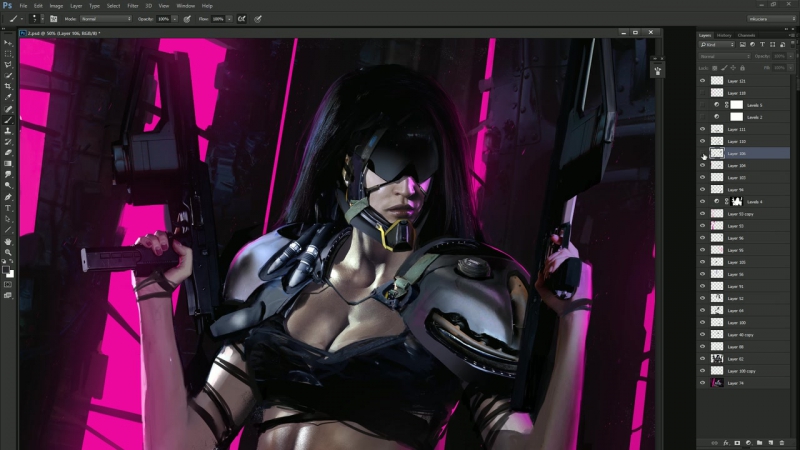The width and height of the screenshot is (800, 450).
Task: Toggle visibility of selected Layer 106
Action: point(703,153)
